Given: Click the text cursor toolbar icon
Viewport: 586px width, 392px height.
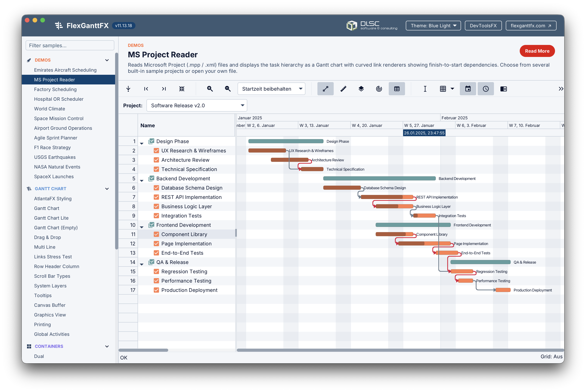Looking at the screenshot, I should (425, 89).
